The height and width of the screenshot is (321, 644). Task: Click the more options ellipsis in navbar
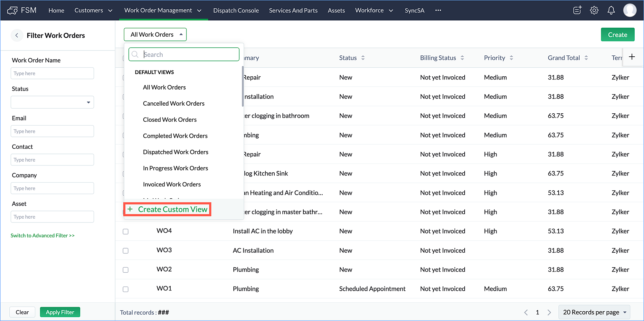point(438,10)
